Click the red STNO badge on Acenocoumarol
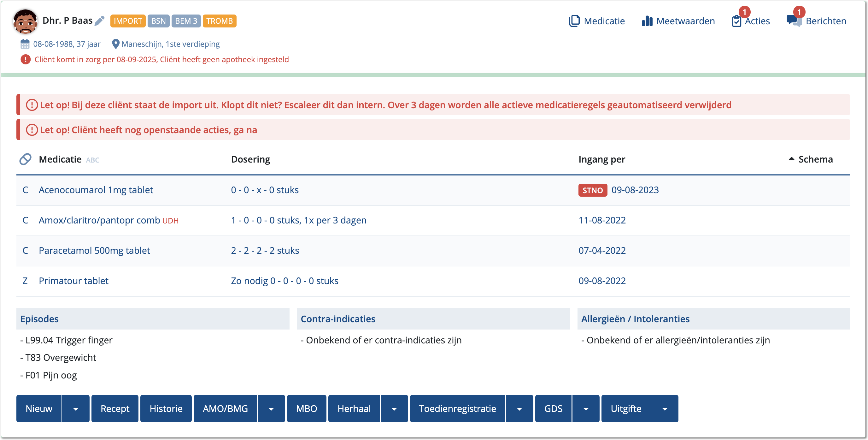This screenshot has width=868, height=440. [x=592, y=190]
